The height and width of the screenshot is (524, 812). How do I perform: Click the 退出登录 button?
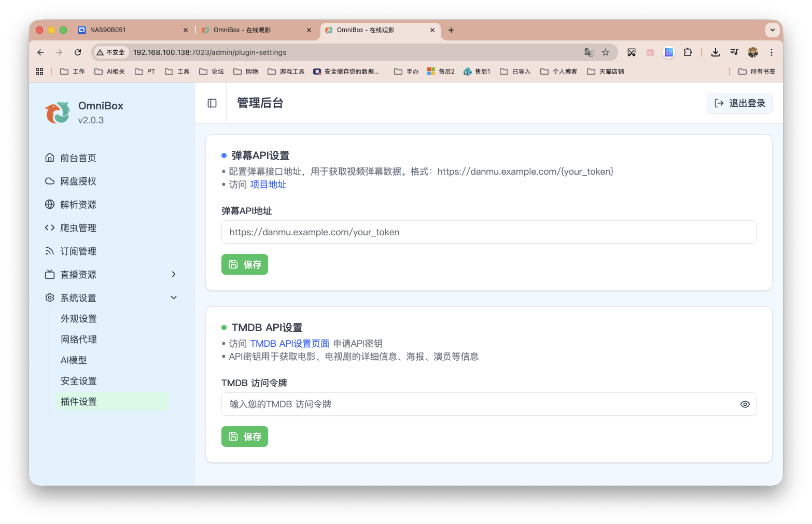[739, 103]
